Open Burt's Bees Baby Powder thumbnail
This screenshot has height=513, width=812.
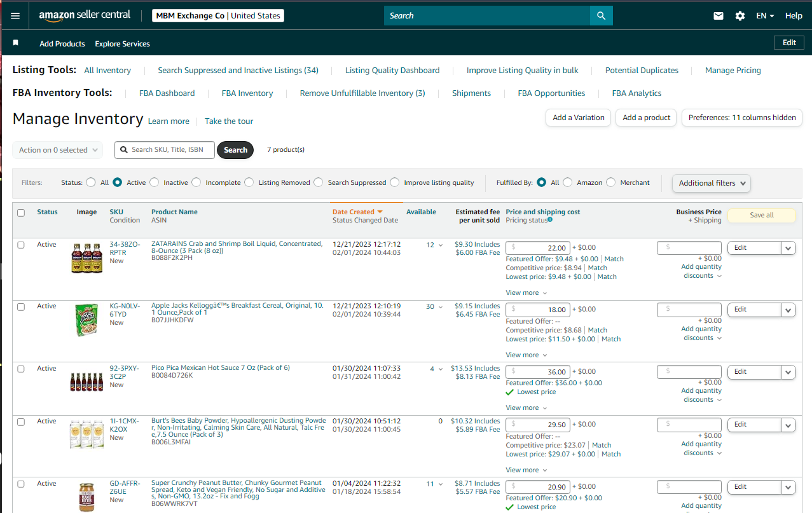point(86,434)
